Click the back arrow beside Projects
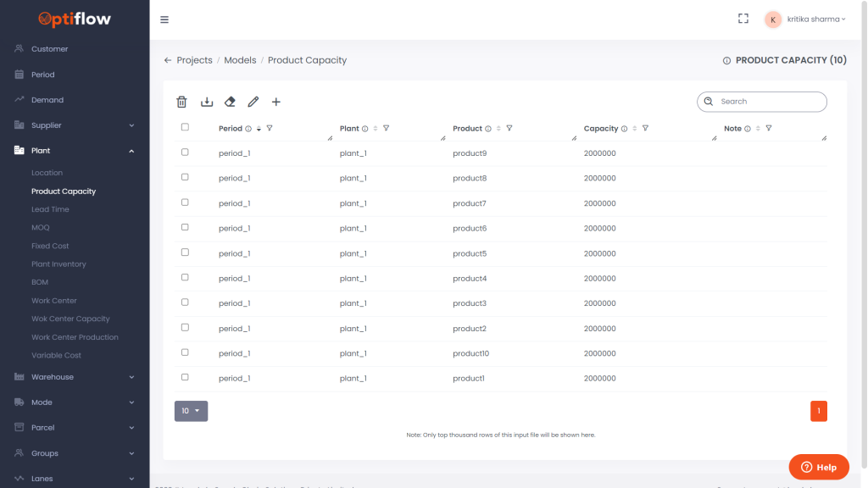The height and width of the screenshot is (488, 868). pos(168,60)
